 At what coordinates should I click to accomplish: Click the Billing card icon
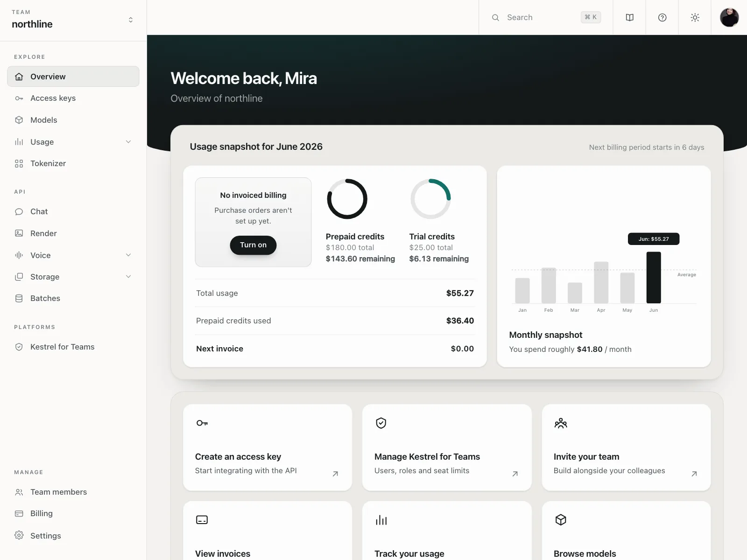coord(19,513)
